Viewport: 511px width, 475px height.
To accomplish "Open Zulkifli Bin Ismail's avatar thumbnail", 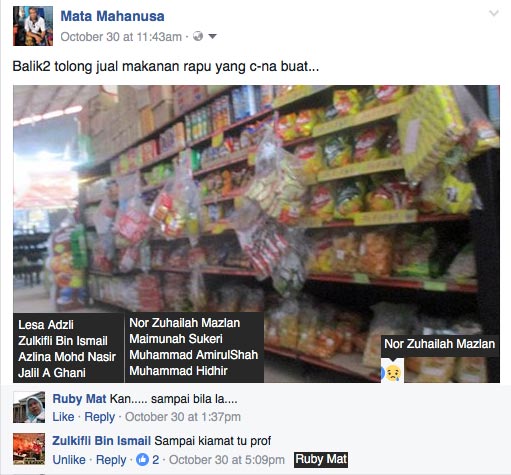I will [x=29, y=449].
